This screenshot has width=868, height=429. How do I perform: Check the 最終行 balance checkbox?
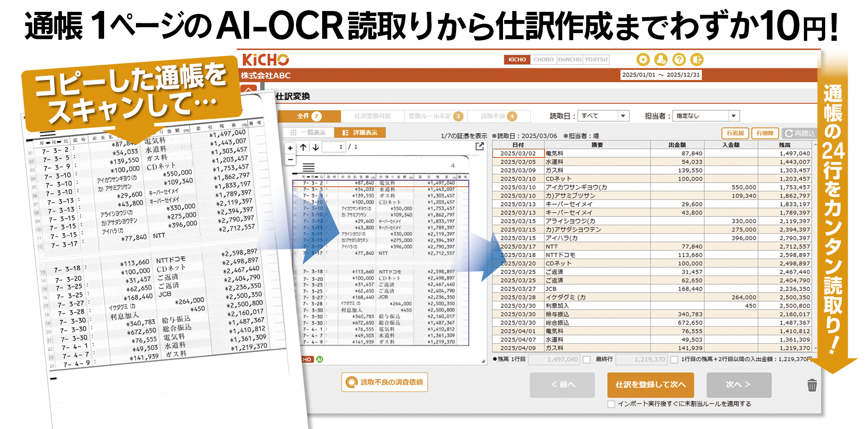pos(674,360)
